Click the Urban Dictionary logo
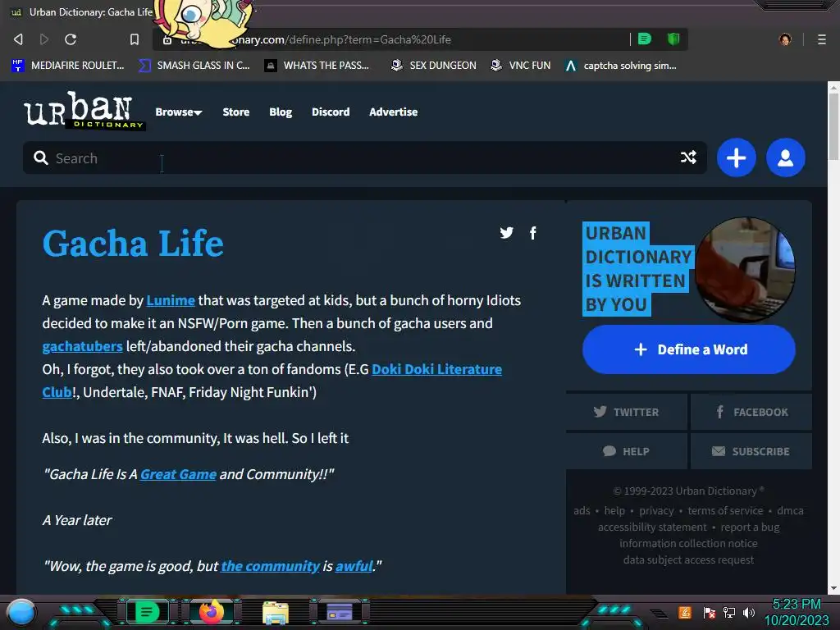Screen dimensions: 840x630 [84, 111]
